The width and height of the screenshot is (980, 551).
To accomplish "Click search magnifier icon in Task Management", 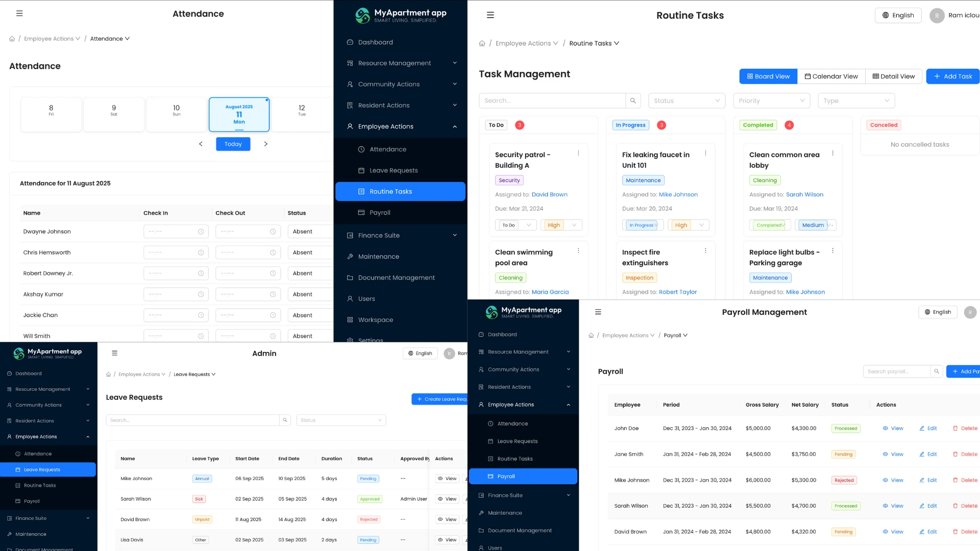I will coord(633,101).
